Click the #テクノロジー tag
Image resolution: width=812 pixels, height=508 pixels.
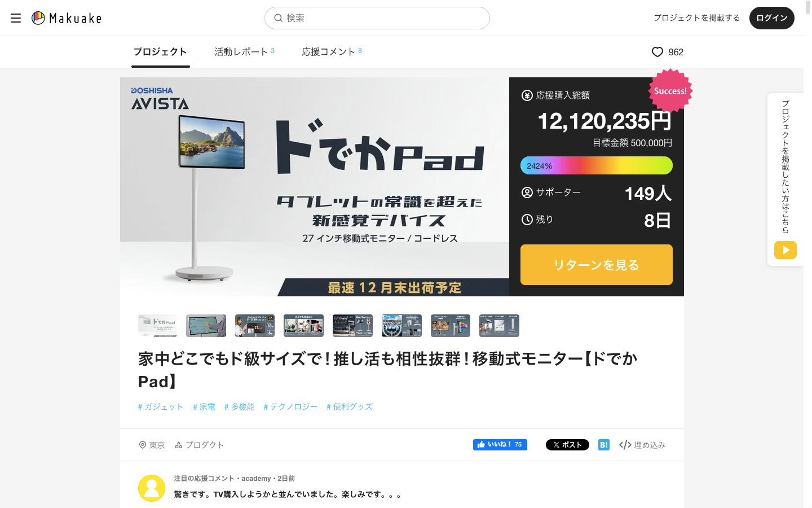[290, 406]
